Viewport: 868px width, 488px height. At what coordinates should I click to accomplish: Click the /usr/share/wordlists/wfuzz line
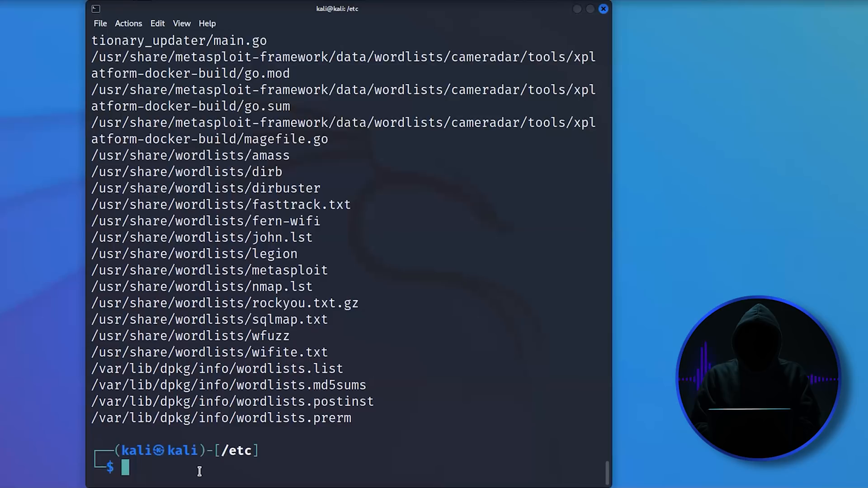[190, 336]
